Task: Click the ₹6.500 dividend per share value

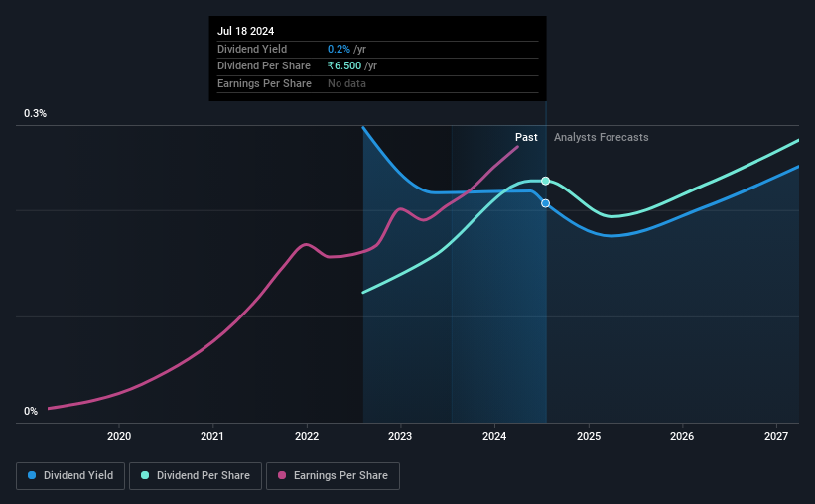Action: point(344,66)
